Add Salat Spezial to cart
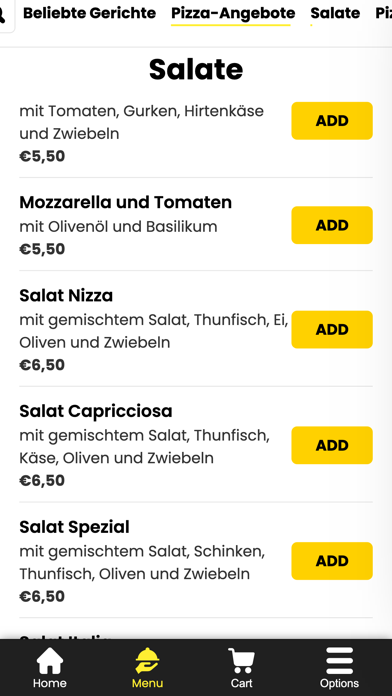Screen dimensions: 392x696 (332, 561)
